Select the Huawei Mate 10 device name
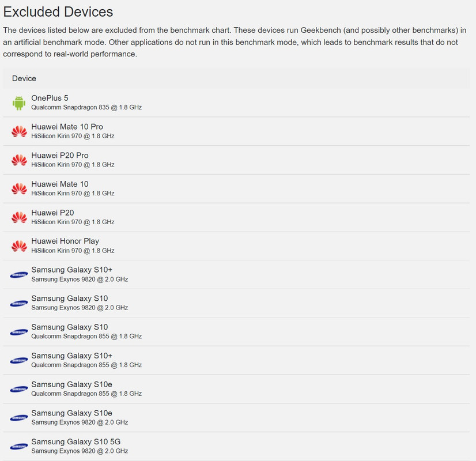The image size is (476, 461). point(60,184)
